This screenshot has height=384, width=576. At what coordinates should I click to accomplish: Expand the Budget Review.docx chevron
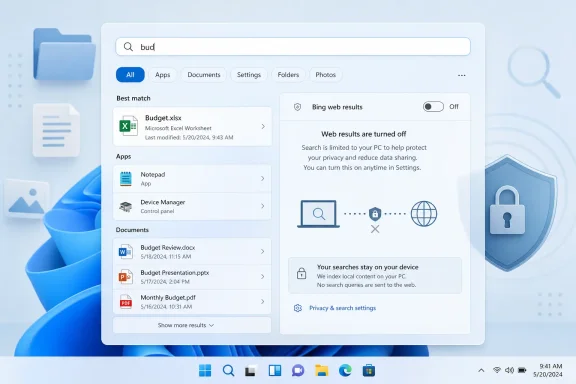263,251
